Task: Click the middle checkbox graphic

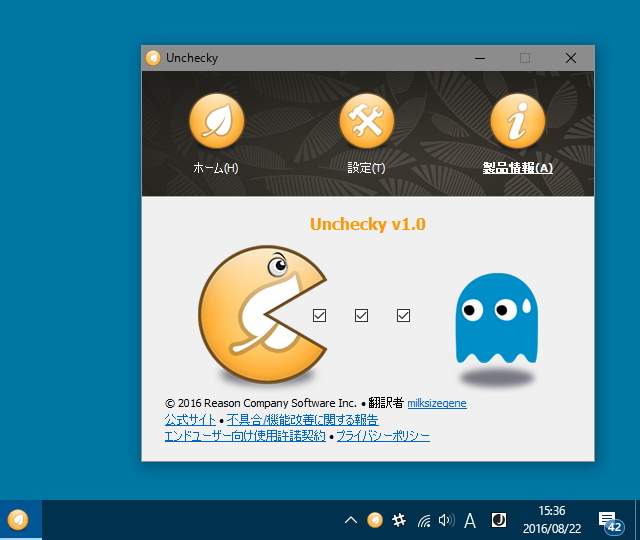Action: click(x=361, y=315)
